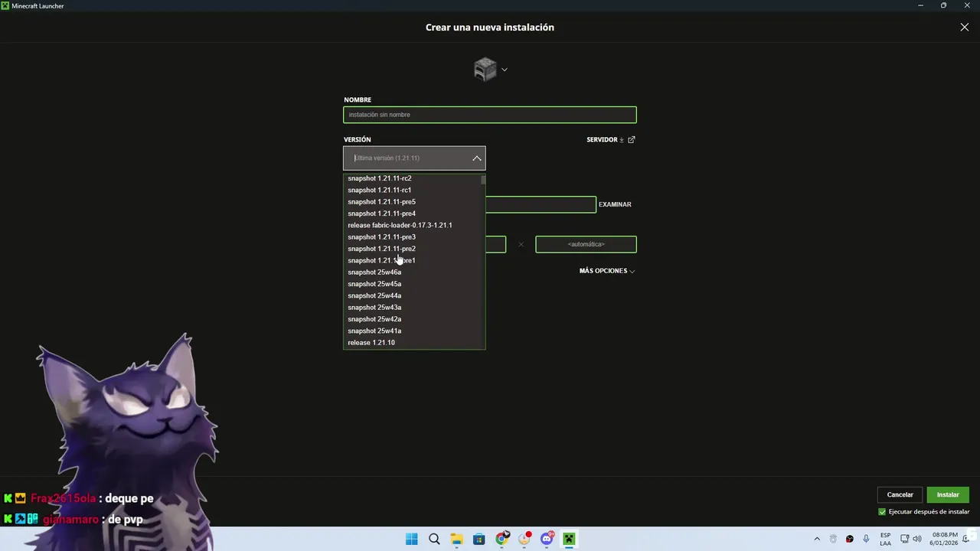Click the automática resolution height field
Image resolution: width=980 pixels, height=551 pixels.
point(586,244)
